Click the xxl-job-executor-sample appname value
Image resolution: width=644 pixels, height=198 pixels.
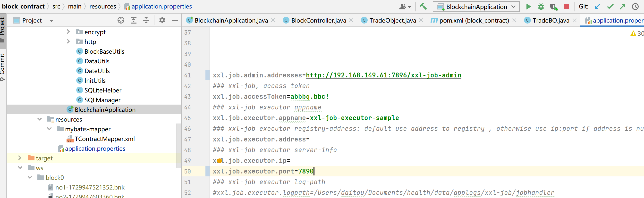(x=354, y=118)
